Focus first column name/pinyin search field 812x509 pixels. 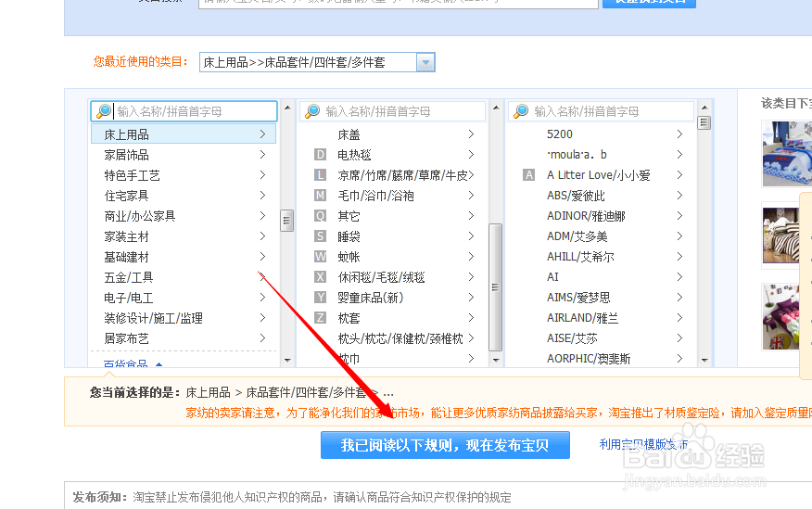click(184, 111)
